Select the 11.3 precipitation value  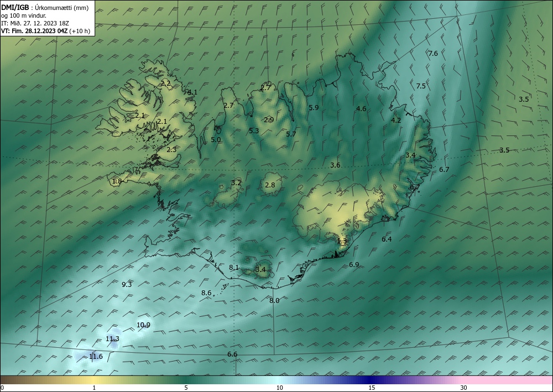(x=112, y=339)
